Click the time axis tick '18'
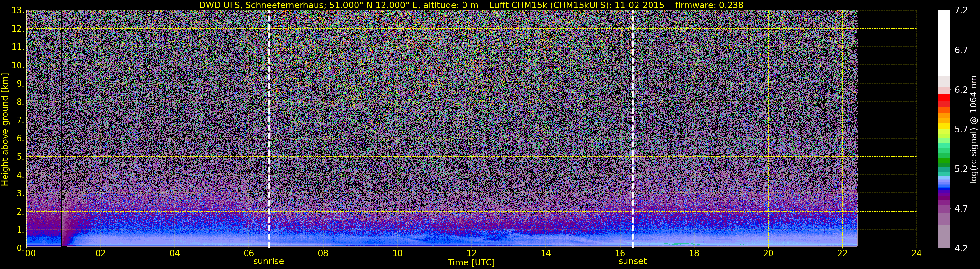 [x=694, y=254]
